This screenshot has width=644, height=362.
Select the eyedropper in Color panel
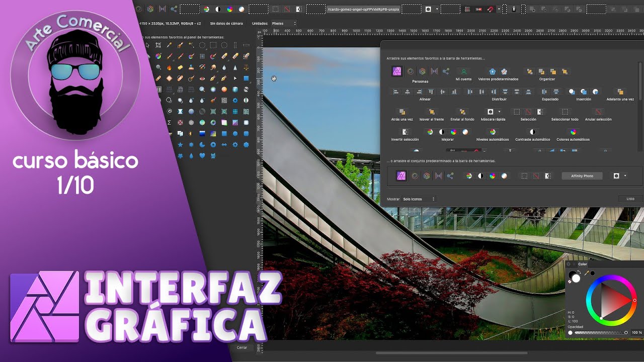(x=586, y=273)
